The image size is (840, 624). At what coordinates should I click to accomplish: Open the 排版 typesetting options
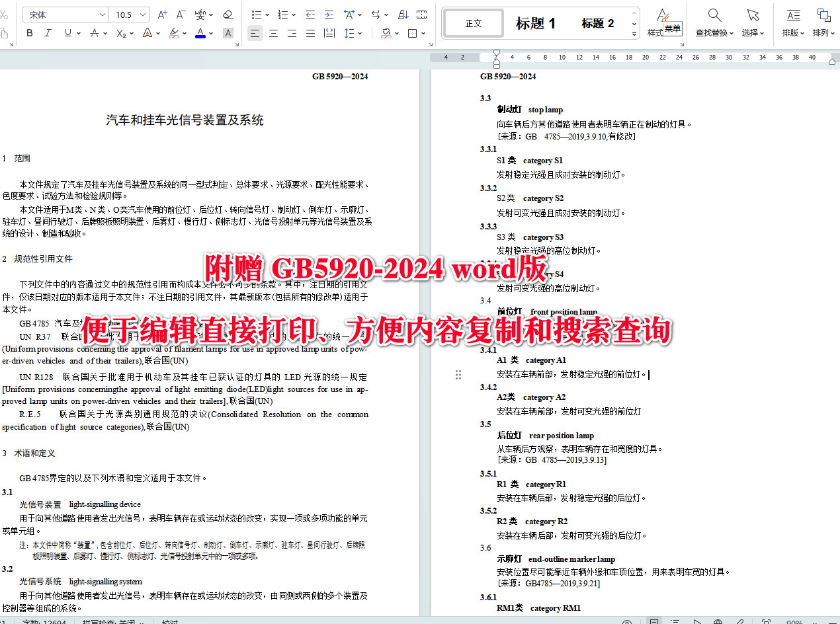coord(792,23)
